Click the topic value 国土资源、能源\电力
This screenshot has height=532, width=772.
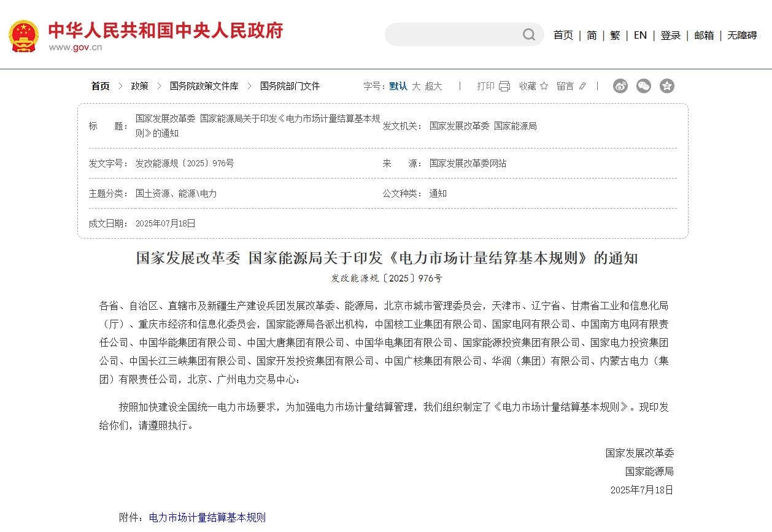[176, 193]
